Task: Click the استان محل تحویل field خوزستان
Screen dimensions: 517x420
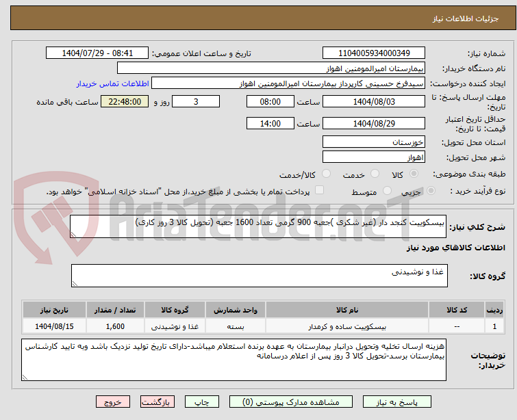Action: click(x=374, y=142)
